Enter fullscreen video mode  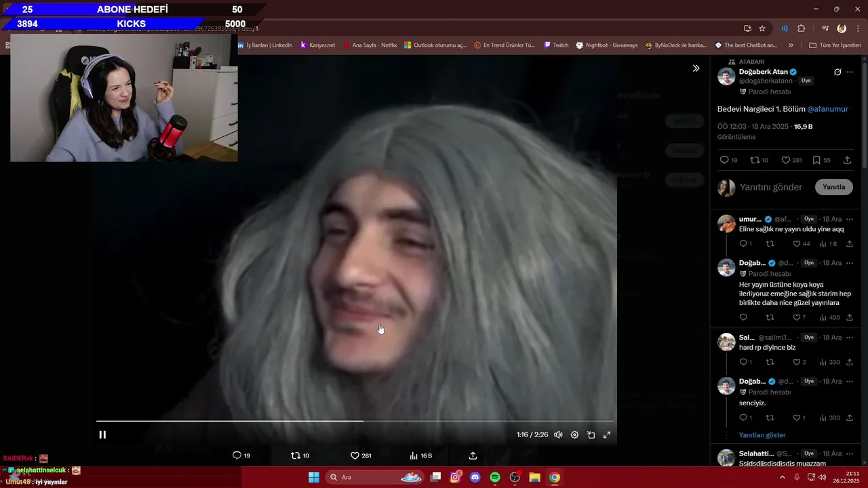point(607,434)
